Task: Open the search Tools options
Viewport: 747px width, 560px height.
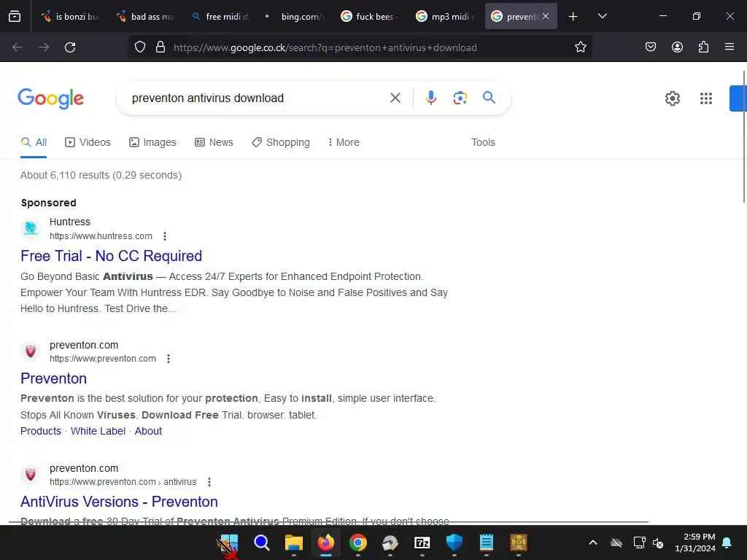Action: 483,142
